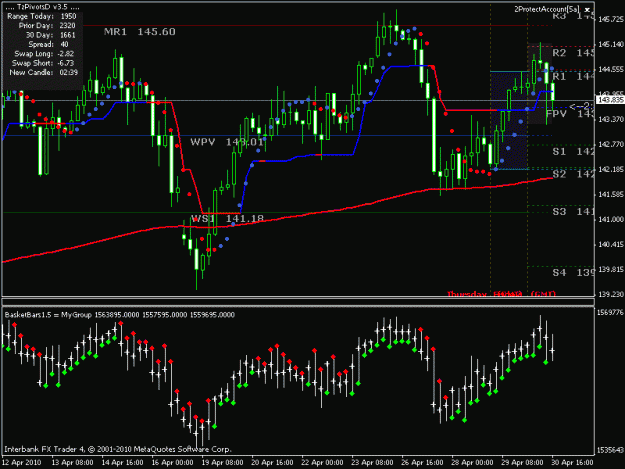
Task: Click the 13 Apr 08:00 time label
Action: pyautogui.click(x=72, y=462)
